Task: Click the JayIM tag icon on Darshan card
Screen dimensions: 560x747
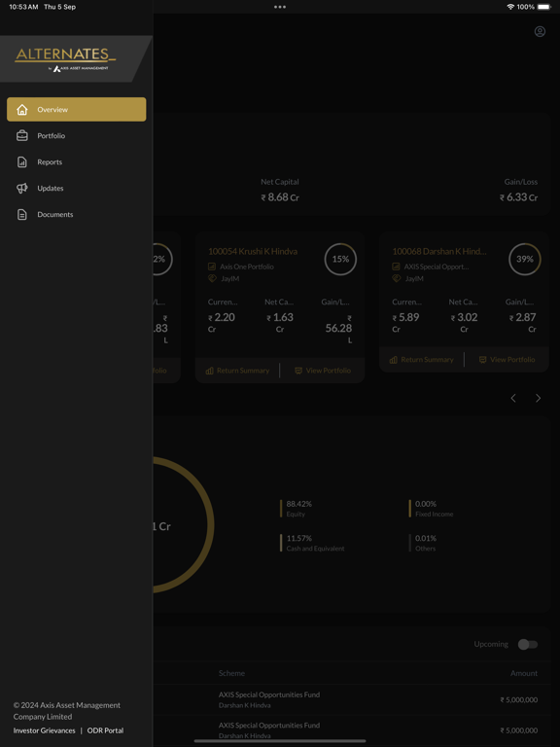Action: coord(397,279)
